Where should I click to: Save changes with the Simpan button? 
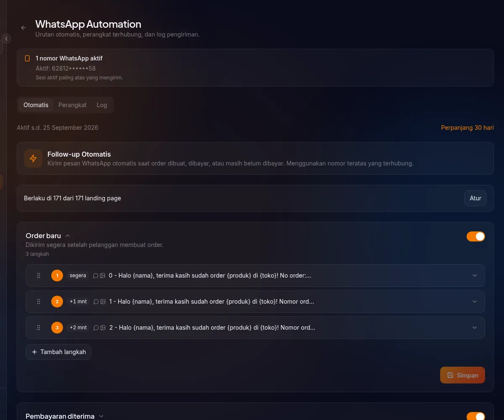click(x=462, y=375)
